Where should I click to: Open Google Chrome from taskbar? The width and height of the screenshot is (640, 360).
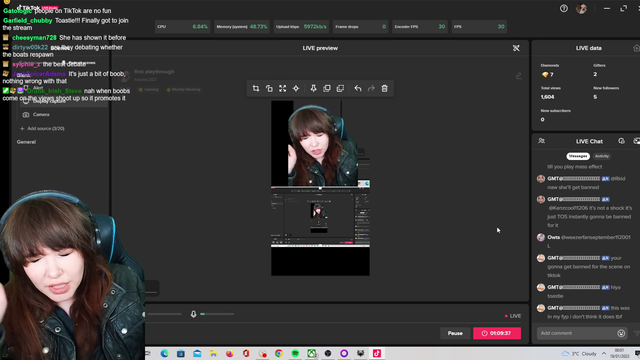click(279, 353)
